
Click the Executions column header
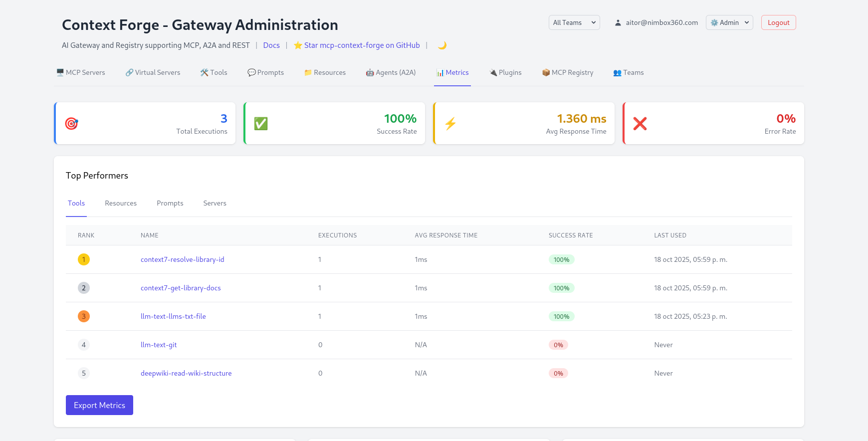coord(337,235)
